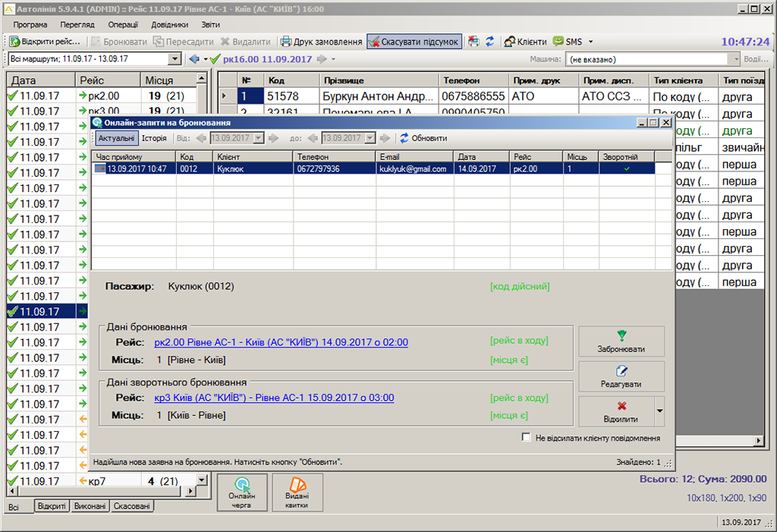Viewport: 777px width, 532px height.
Task: Expand the Відхилити dropdown arrow
Action: [x=659, y=411]
